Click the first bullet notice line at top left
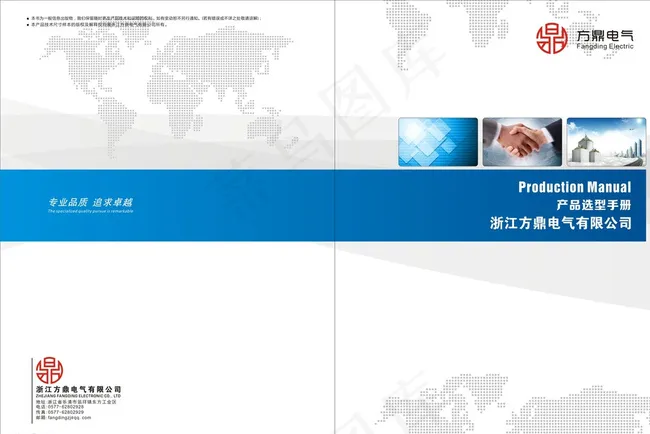The image size is (650, 434). coord(144,19)
